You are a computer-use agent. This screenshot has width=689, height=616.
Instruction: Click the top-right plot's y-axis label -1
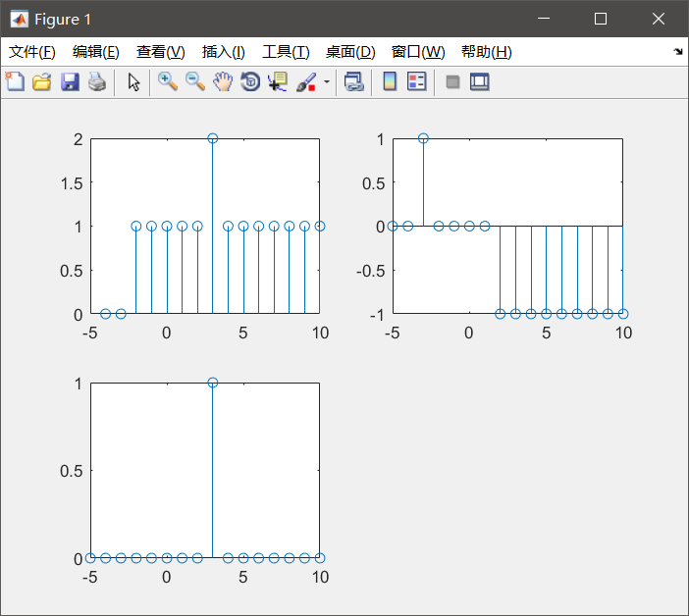click(x=377, y=315)
